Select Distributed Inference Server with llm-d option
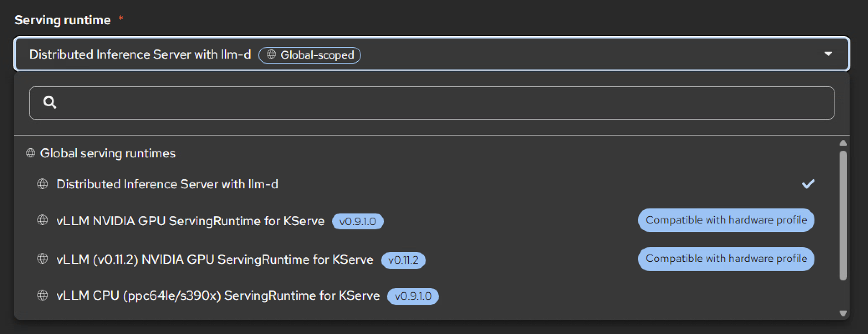Screen dimensions: 868x334 [167, 184]
